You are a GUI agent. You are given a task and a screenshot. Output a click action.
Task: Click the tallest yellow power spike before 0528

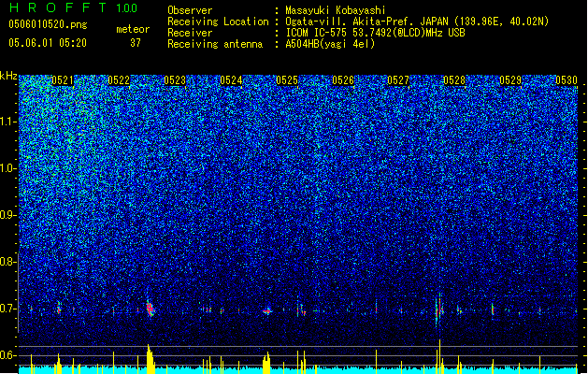(439, 355)
